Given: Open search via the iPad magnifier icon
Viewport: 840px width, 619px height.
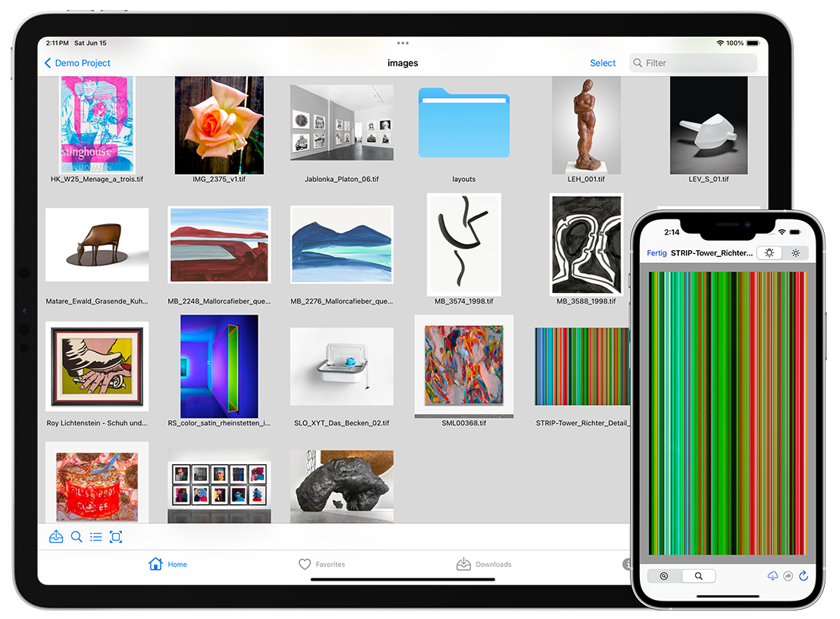Looking at the screenshot, I should coord(76,537).
